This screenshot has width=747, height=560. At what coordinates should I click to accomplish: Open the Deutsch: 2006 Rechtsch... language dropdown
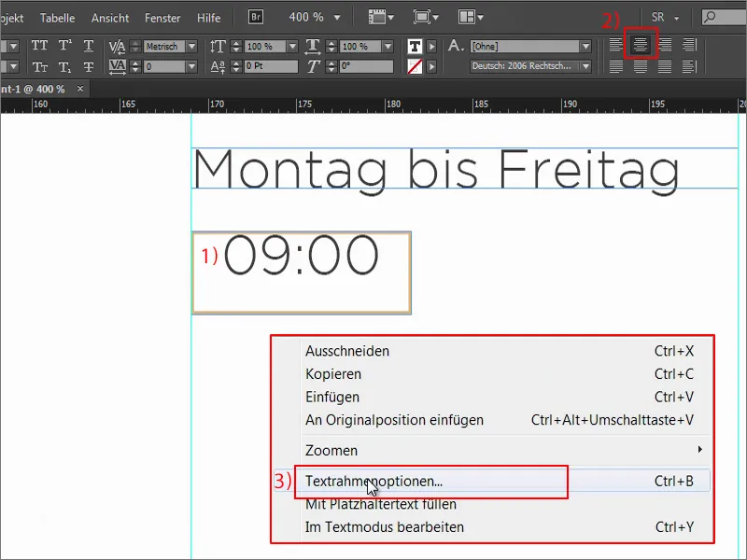click(x=585, y=66)
